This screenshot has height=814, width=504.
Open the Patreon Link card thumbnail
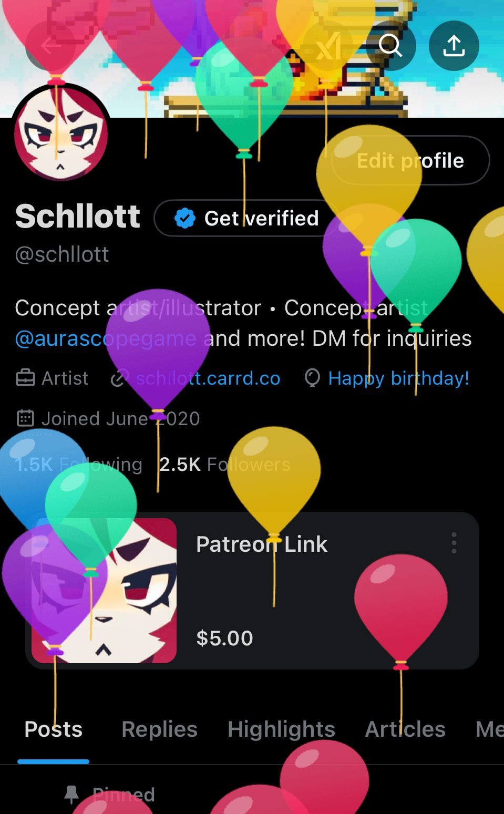pyautogui.click(x=104, y=591)
